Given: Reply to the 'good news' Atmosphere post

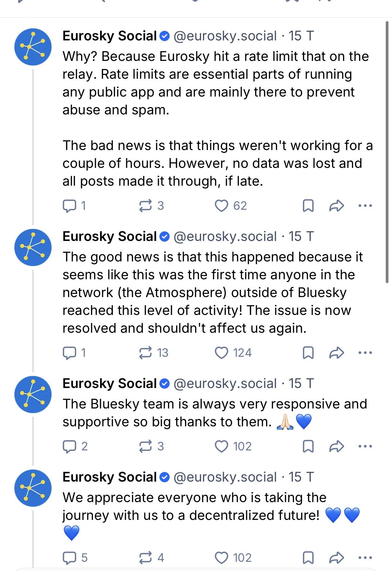Looking at the screenshot, I should (69, 353).
